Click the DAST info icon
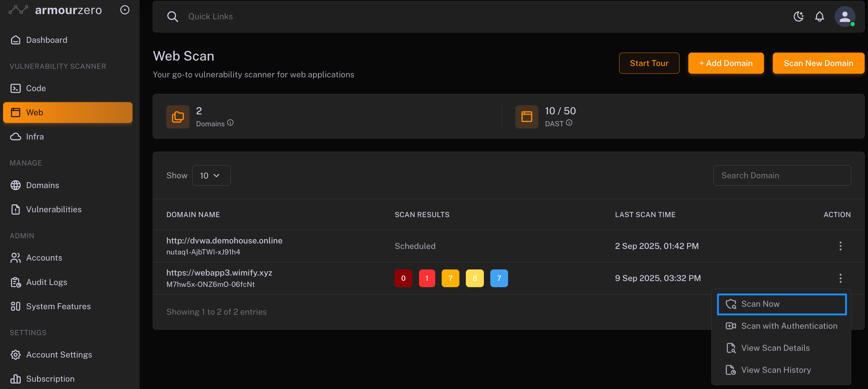The width and height of the screenshot is (868, 389). tap(569, 123)
